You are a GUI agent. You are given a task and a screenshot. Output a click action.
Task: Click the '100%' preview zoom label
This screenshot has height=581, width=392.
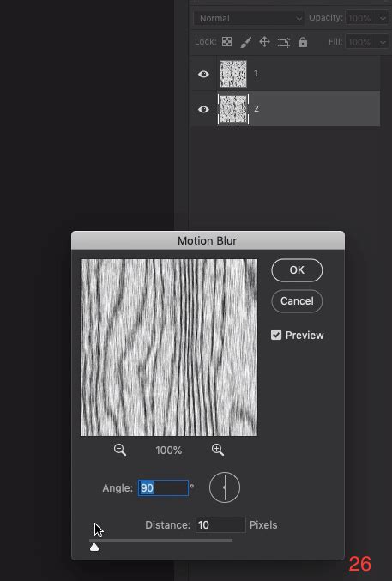[x=169, y=451]
